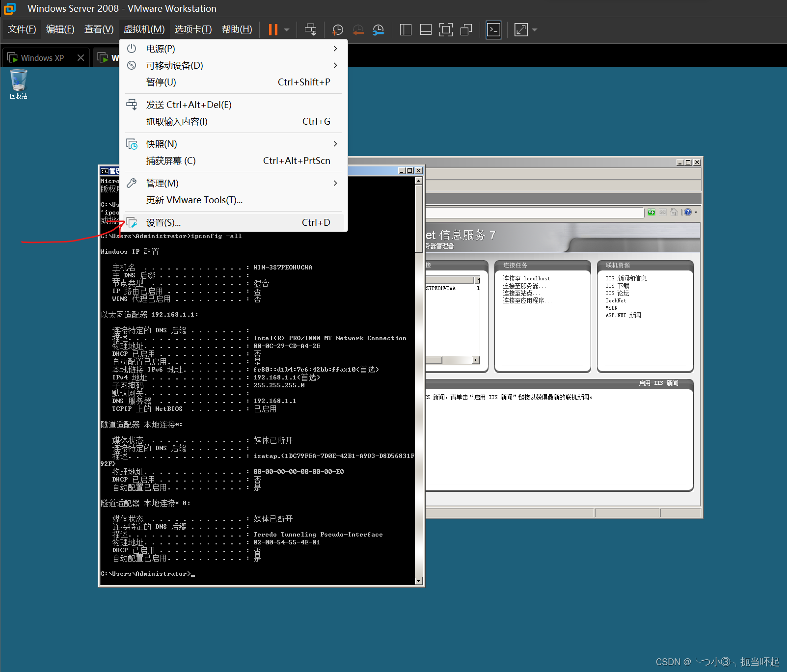
Task: Switch to Unity mode toolbar icon
Action: tap(466, 30)
